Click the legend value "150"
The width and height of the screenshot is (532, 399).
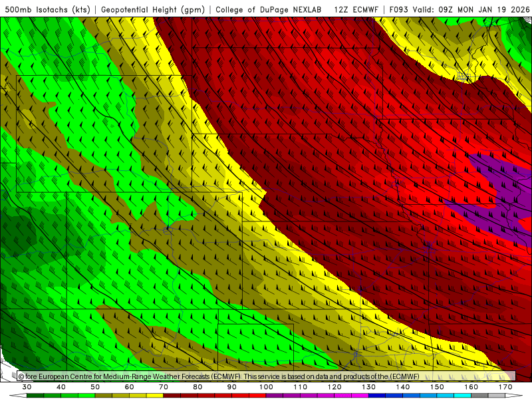coord(437,387)
